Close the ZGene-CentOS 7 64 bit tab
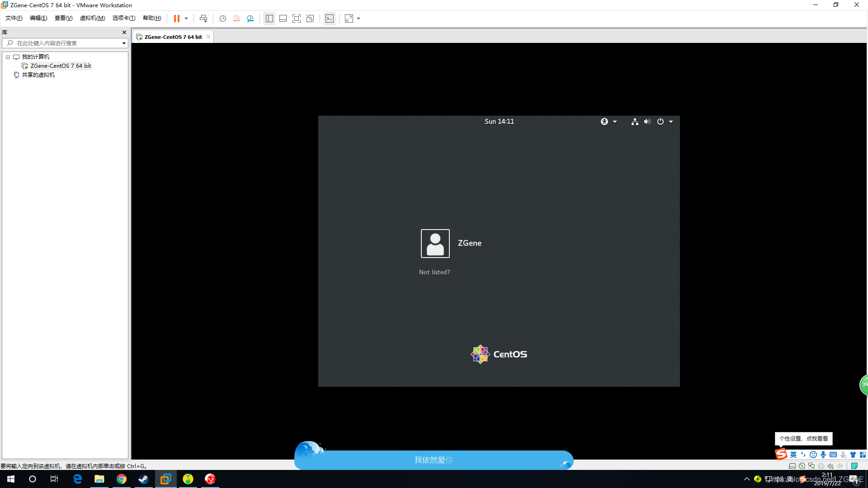 [x=208, y=37]
